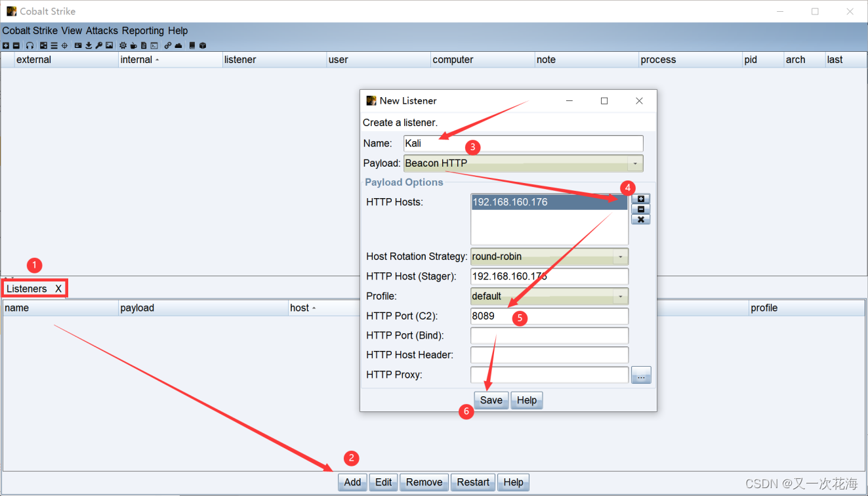This screenshot has width=868, height=496.
Task: Sort listeners by payload column header
Action: tap(203, 308)
